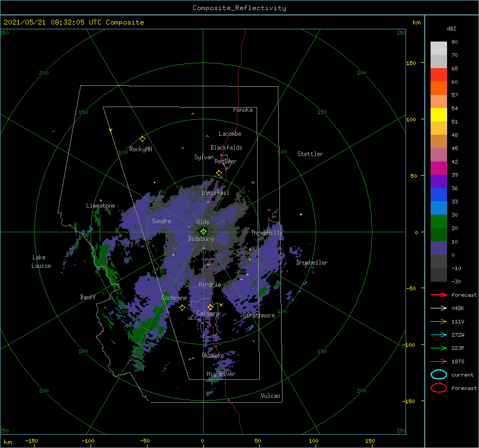Click the Lake Louise label
Image resolution: width=479 pixels, height=448 pixels.
pyautogui.click(x=41, y=262)
